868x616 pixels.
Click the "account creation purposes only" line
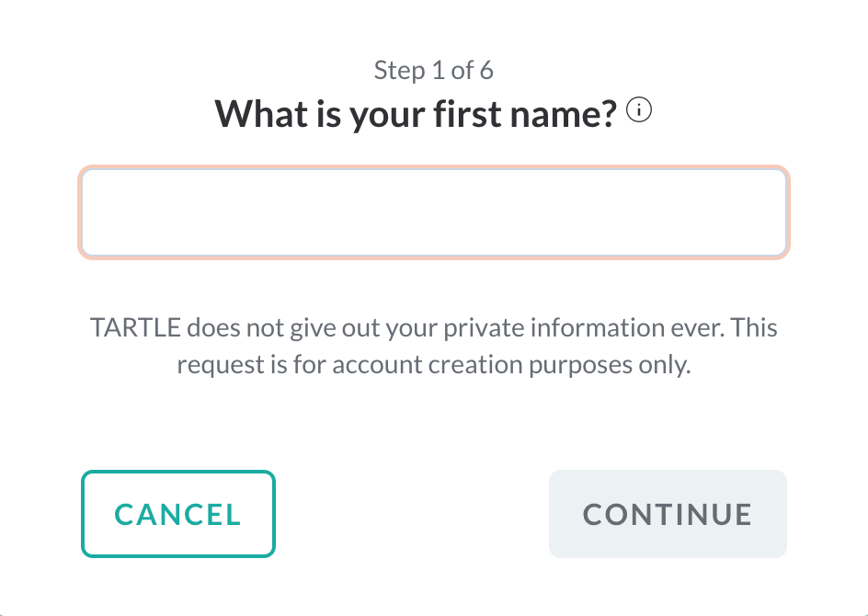pos(510,364)
